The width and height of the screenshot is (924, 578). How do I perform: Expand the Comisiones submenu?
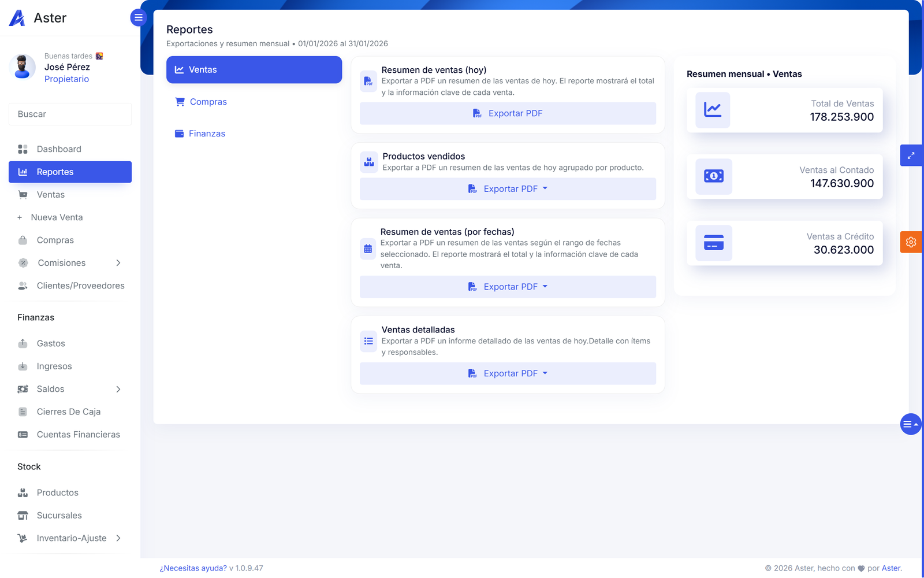pos(118,263)
